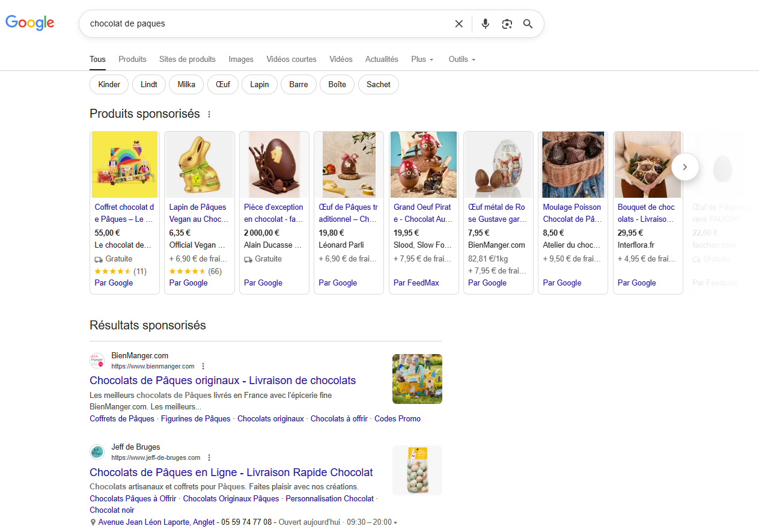This screenshot has width=759, height=532.
Task: Clear the search box with the X icon
Action: [459, 24]
